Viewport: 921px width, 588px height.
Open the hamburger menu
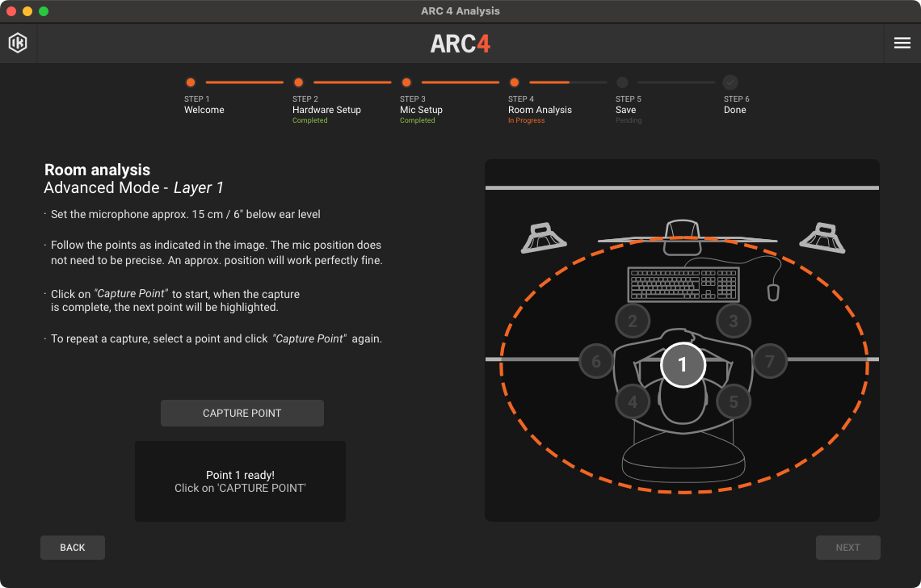tap(902, 43)
